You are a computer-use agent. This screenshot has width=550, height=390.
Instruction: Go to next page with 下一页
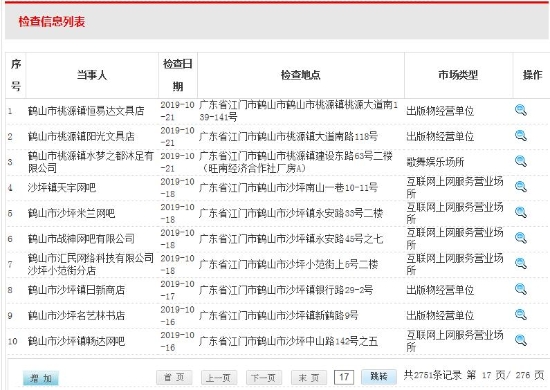click(263, 377)
